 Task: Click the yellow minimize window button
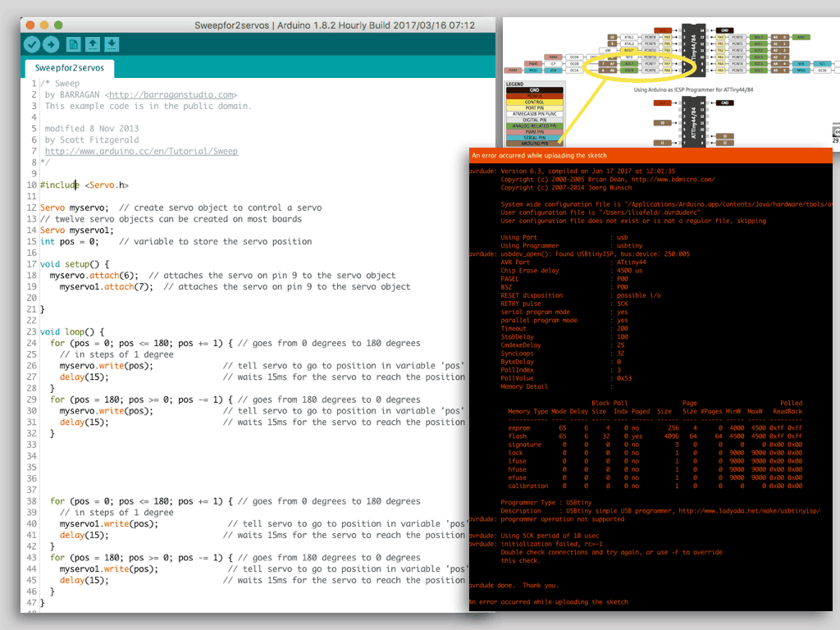[44, 25]
